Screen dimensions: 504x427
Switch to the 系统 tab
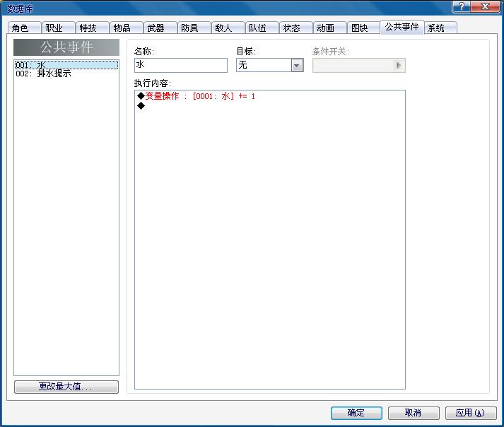point(440,28)
